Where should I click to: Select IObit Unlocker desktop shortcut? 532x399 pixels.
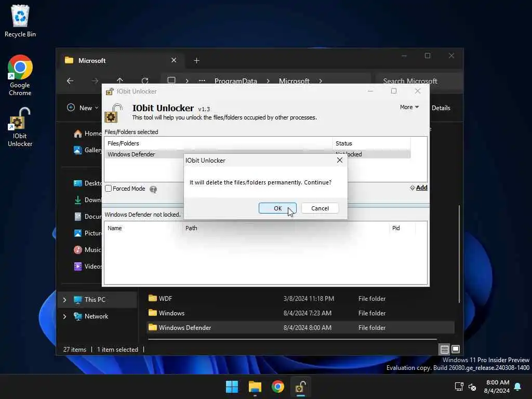(x=20, y=127)
